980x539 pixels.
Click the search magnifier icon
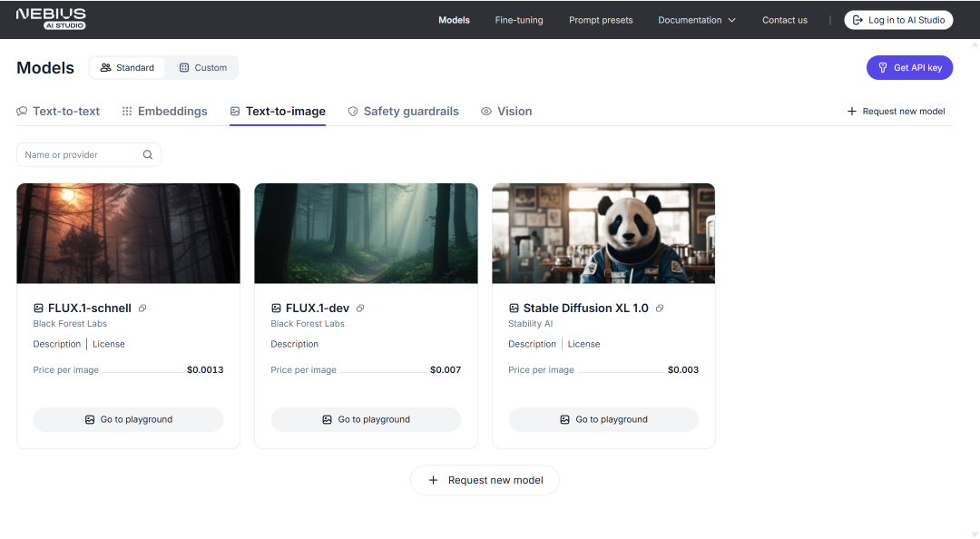[148, 154]
